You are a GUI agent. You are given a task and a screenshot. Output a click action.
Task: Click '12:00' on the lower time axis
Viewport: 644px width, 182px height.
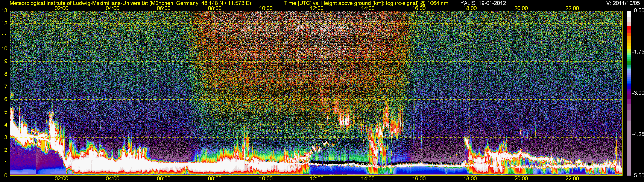317,179
